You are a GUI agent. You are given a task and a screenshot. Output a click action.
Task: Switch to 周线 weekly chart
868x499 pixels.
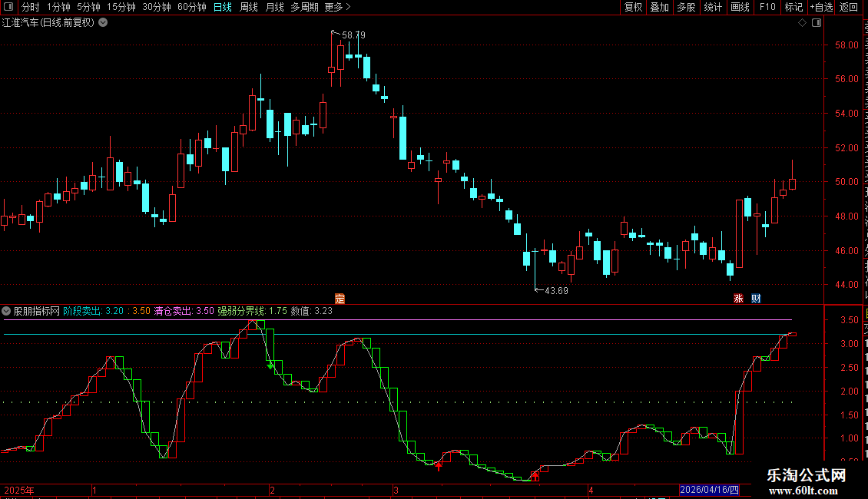point(249,7)
